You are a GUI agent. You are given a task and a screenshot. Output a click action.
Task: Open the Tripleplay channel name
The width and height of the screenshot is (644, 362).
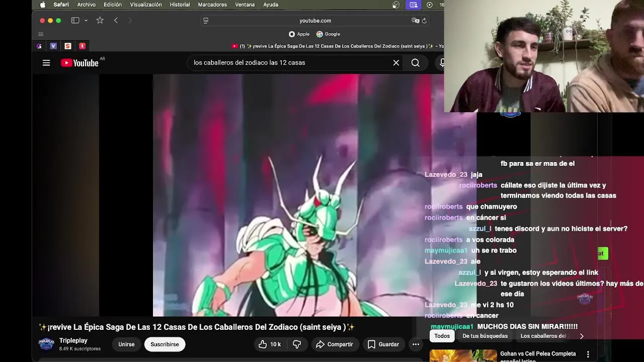[x=73, y=340]
